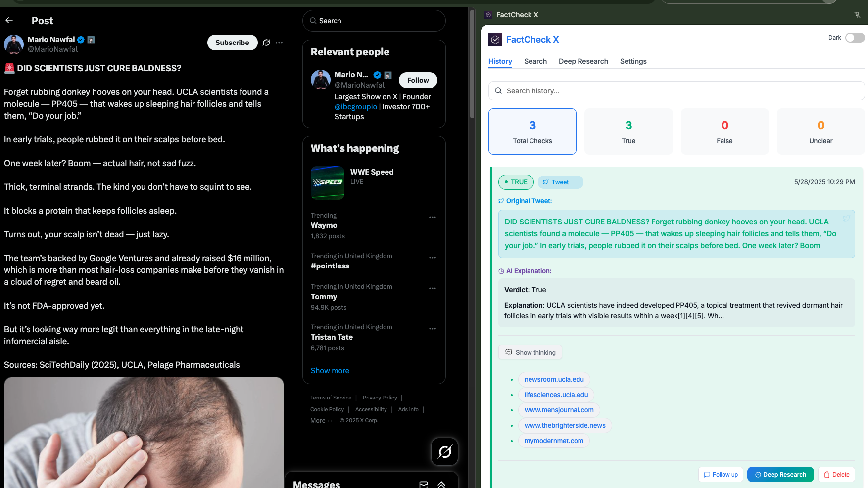Click the FactCheck X logo icon
868x488 pixels.
pos(495,40)
